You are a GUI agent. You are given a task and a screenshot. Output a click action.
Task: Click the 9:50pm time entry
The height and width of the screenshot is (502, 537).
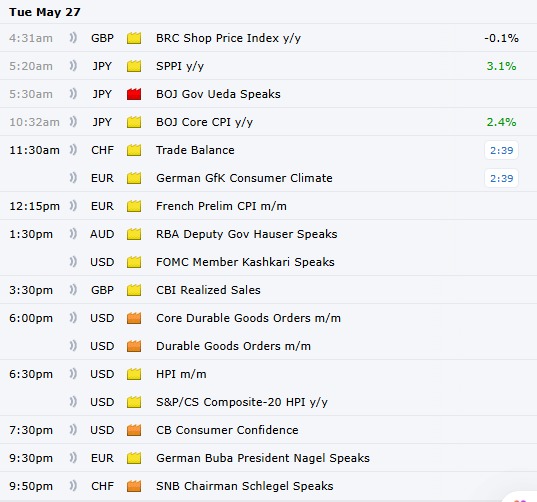[x=31, y=486]
